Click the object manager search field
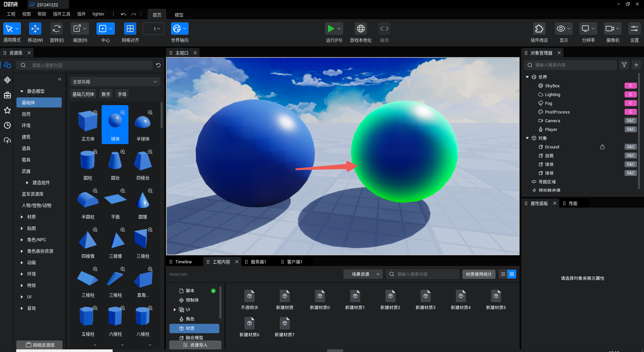This screenshot has height=352, width=644. [570, 65]
